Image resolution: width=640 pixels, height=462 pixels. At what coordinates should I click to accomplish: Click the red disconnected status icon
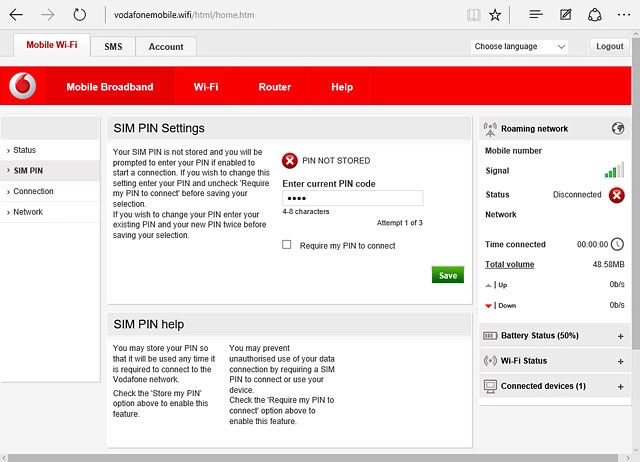point(617,195)
